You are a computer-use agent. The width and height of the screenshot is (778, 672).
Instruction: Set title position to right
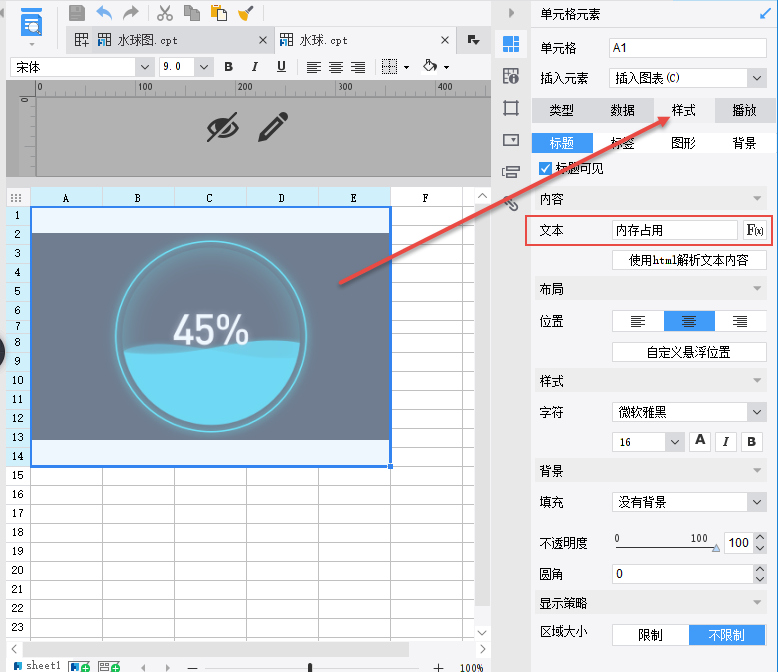pyautogui.click(x=740, y=322)
